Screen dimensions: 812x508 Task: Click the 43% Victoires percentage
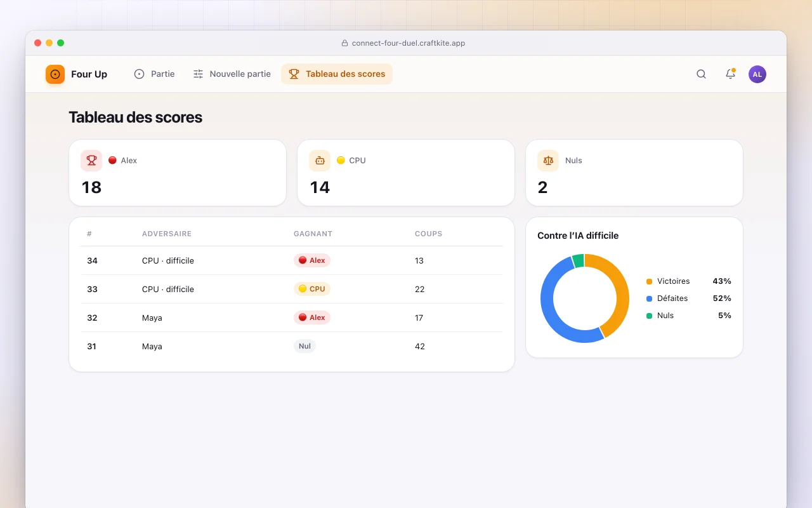pyautogui.click(x=722, y=281)
